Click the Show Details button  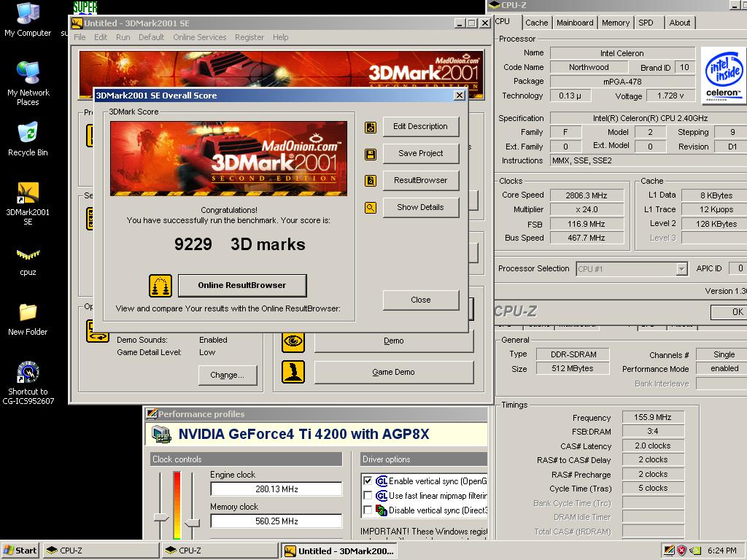pyautogui.click(x=421, y=207)
